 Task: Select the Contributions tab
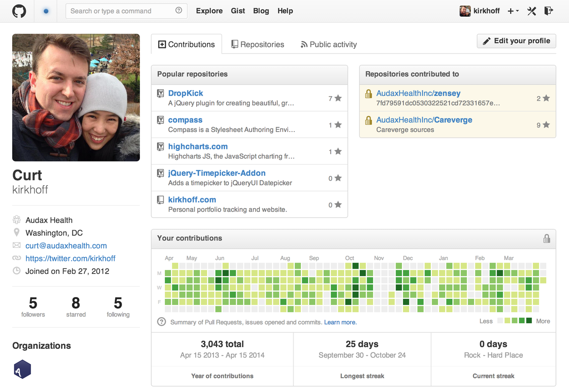click(x=187, y=44)
